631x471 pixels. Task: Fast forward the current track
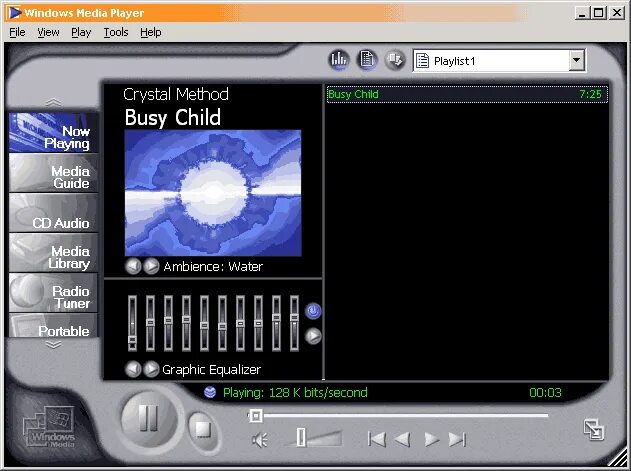coord(431,439)
